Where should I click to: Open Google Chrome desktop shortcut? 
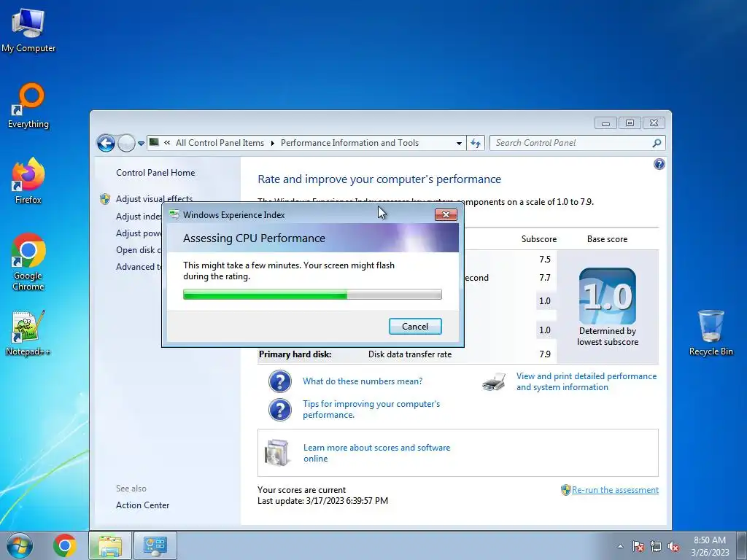click(28, 262)
